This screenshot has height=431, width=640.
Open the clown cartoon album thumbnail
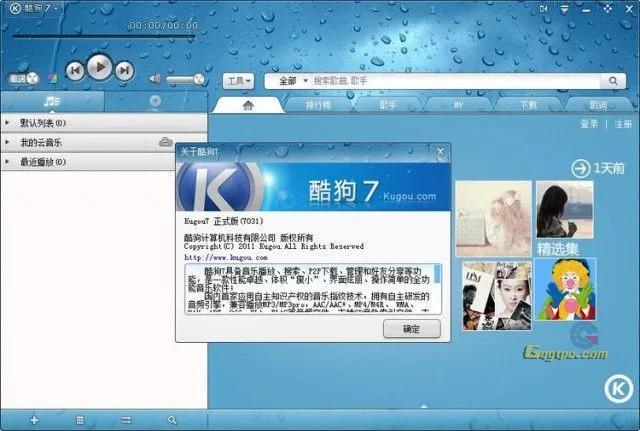click(565, 289)
